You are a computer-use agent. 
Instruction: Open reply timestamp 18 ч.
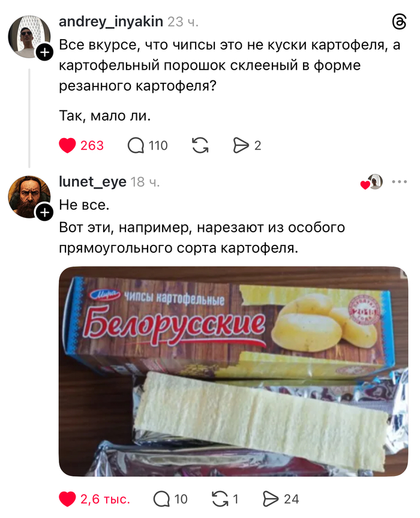(145, 182)
